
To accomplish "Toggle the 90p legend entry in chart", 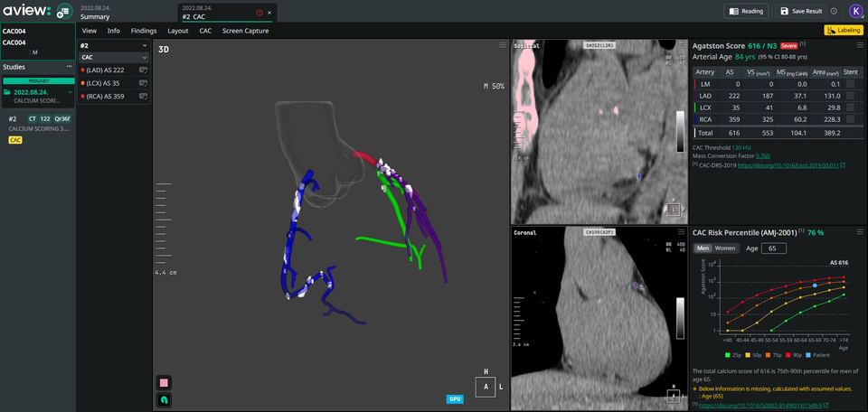I will pyautogui.click(x=795, y=354).
